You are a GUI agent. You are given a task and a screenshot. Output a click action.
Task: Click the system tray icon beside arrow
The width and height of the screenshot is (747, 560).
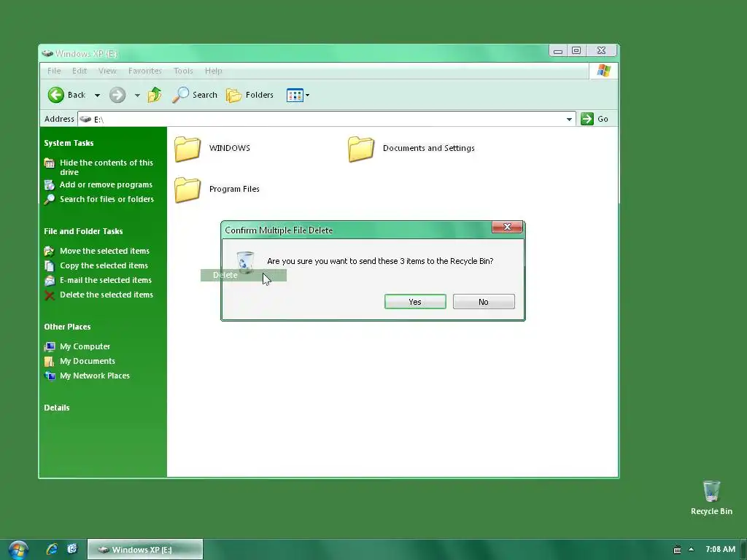[677, 550]
